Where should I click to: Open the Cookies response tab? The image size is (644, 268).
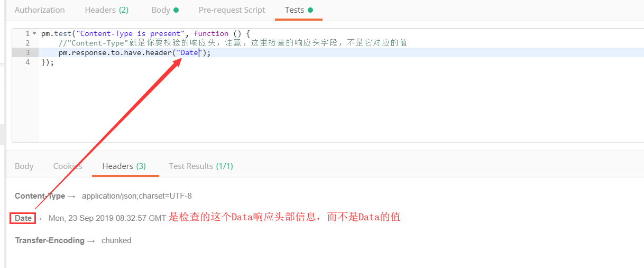click(x=68, y=166)
